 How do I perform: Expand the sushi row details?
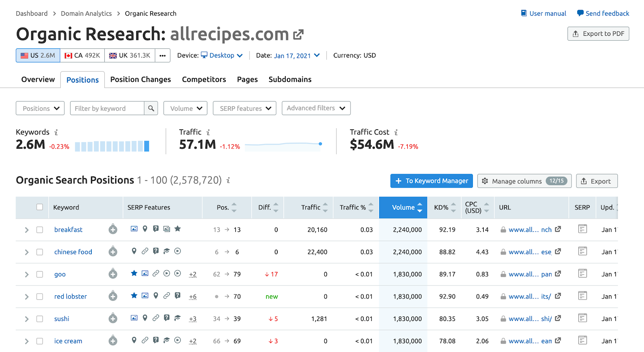pyautogui.click(x=27, y=319)
